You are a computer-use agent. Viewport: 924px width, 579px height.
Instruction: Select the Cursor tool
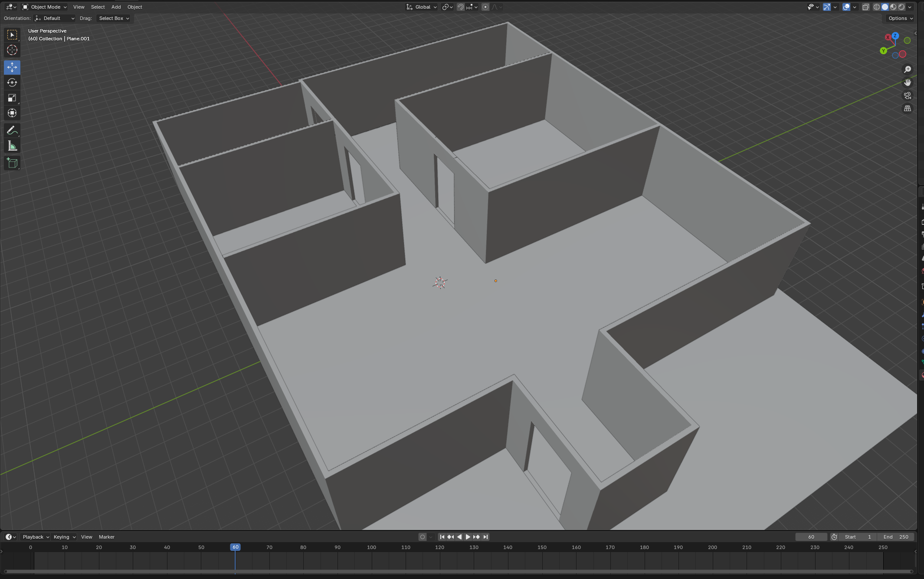(x=12, y=50)
